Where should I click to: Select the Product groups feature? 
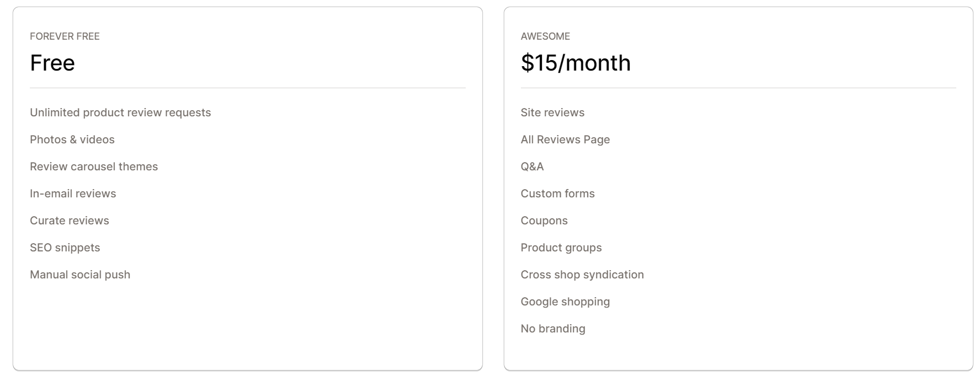561,248
